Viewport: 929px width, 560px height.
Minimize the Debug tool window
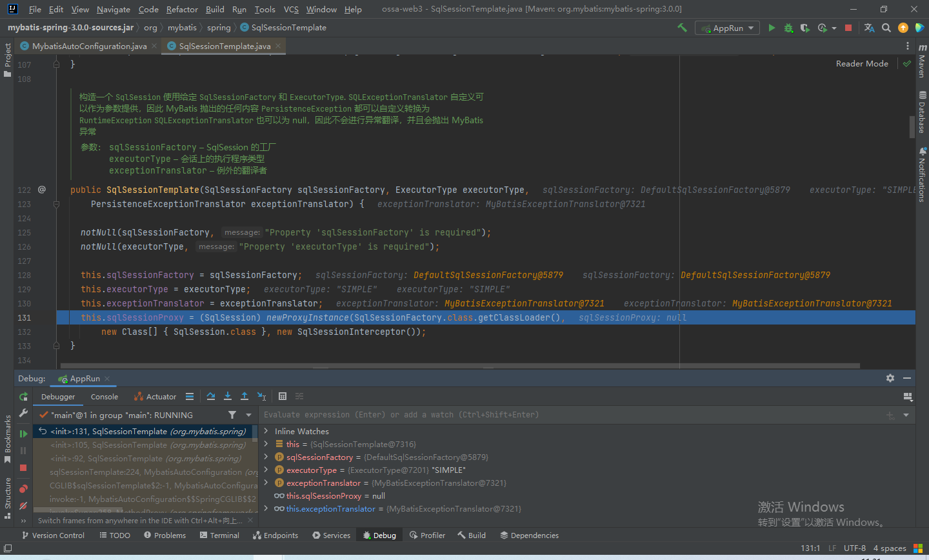point(907,378)
